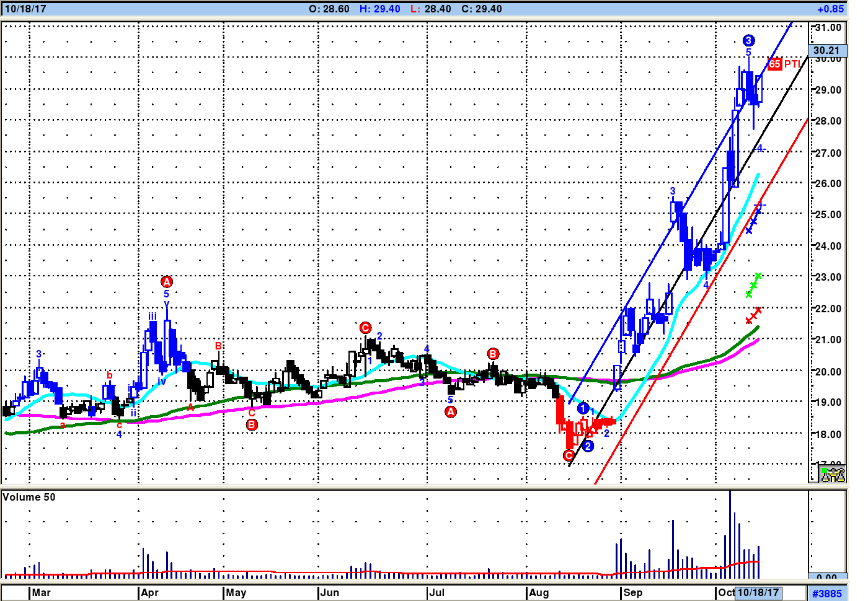Select the blue circled wave 3 marker

(748, 41)
